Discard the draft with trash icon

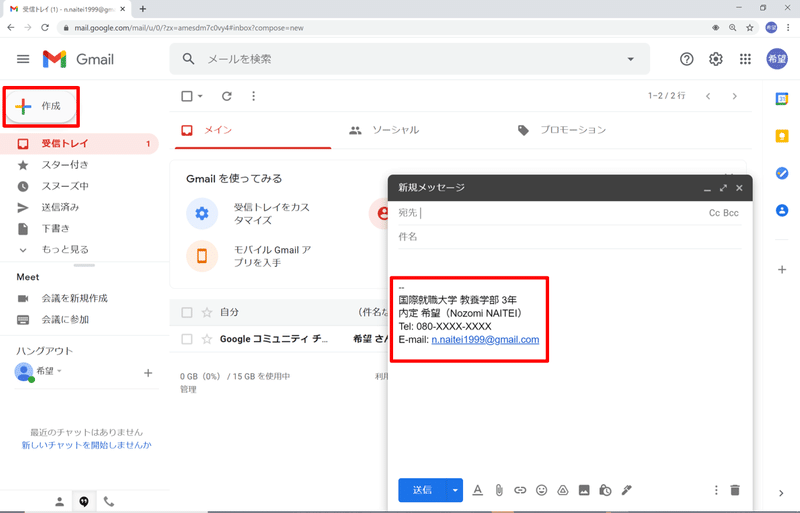pyautogui.click(x=735, y=490)
